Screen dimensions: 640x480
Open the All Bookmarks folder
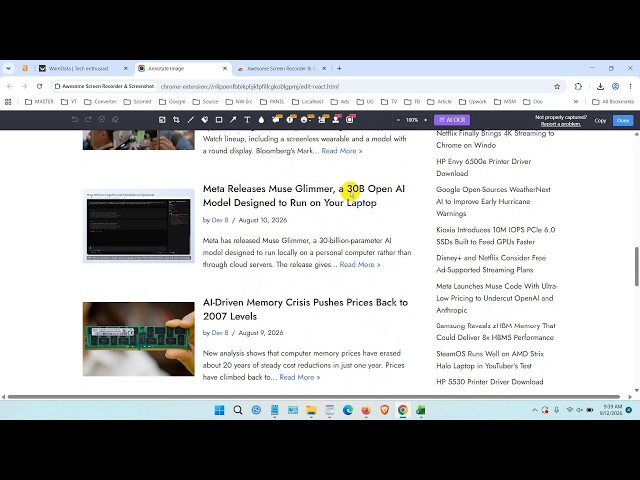click(x=613, y=102)
